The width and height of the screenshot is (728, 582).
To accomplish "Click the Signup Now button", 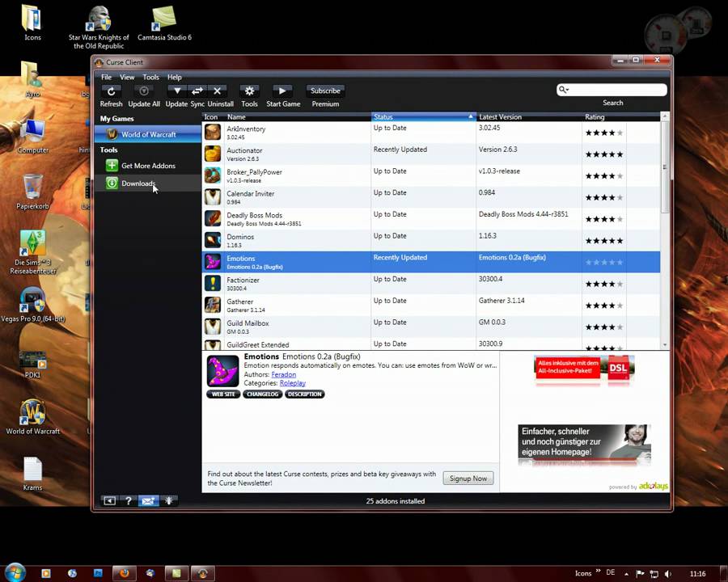I will [468, 478].
